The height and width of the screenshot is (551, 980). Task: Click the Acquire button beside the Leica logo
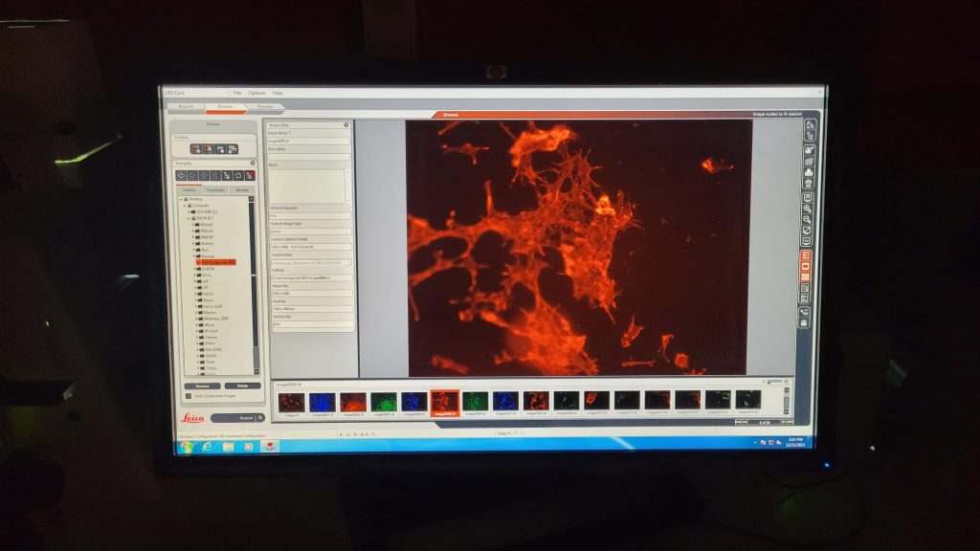click(x=237, y=418)
